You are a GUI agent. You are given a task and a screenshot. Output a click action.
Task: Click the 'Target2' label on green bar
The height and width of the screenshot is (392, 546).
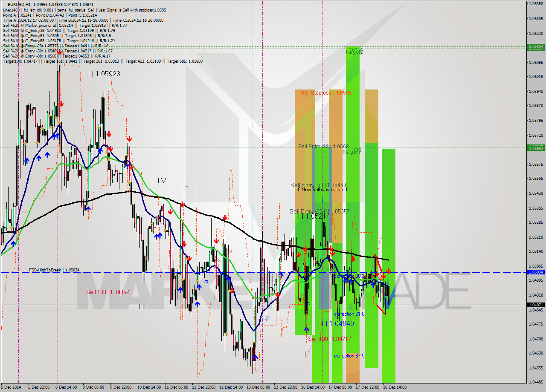[x=354, y=52]
